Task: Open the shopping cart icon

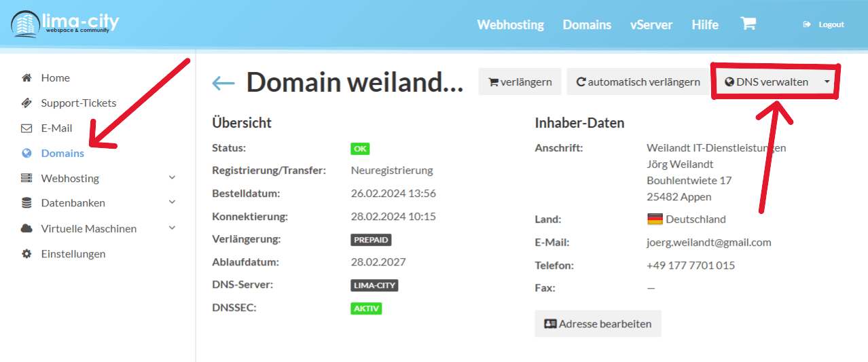Action: (748, 24)
